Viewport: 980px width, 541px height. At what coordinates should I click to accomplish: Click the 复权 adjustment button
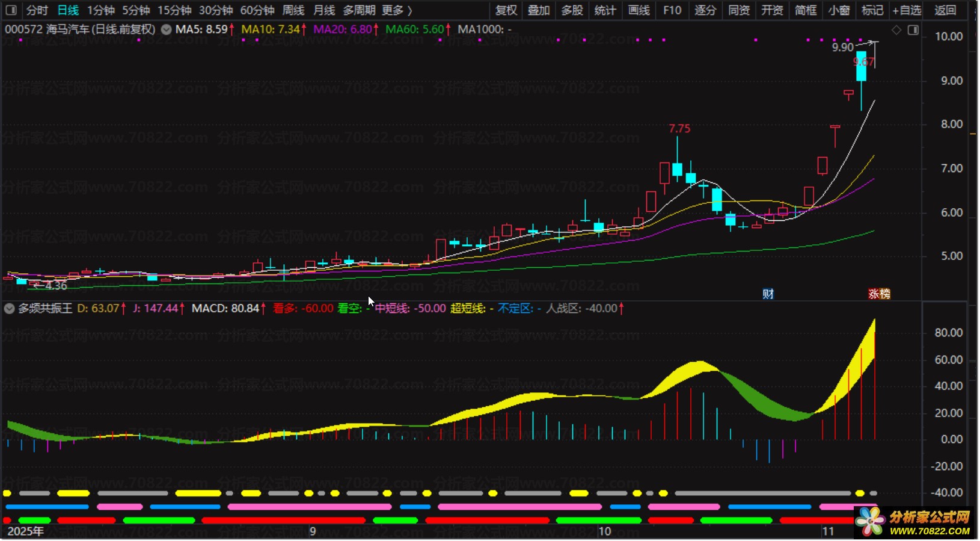[x=506, y=10]
